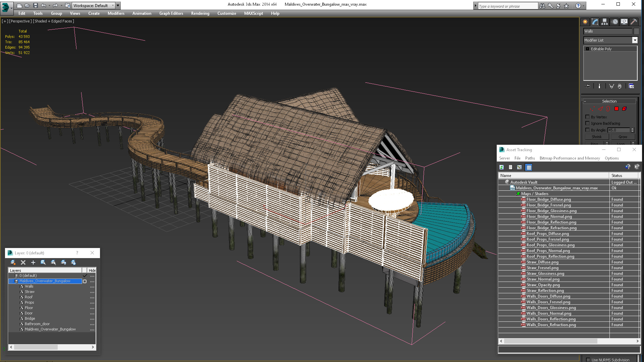Viewport: 644px width, 362px height.
Task: Click Make Unique modifier icon
Action: [x=611, y=86]
